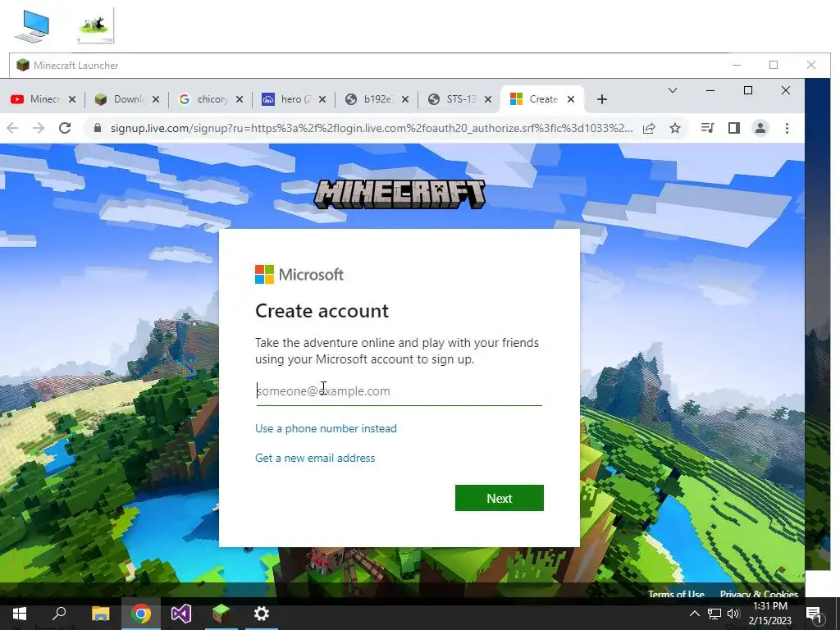840x630 pixels.
Task: Reload the signup page
Action: 65,128
